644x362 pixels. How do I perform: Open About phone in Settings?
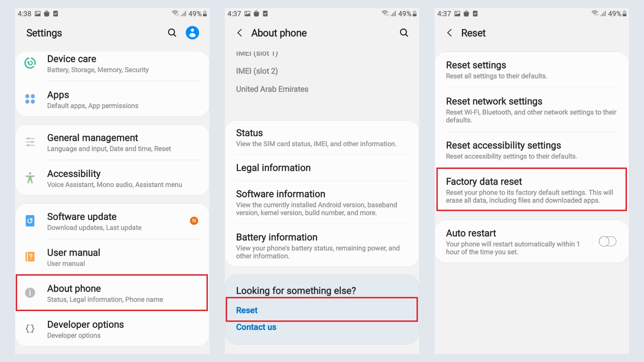(112, 293)
